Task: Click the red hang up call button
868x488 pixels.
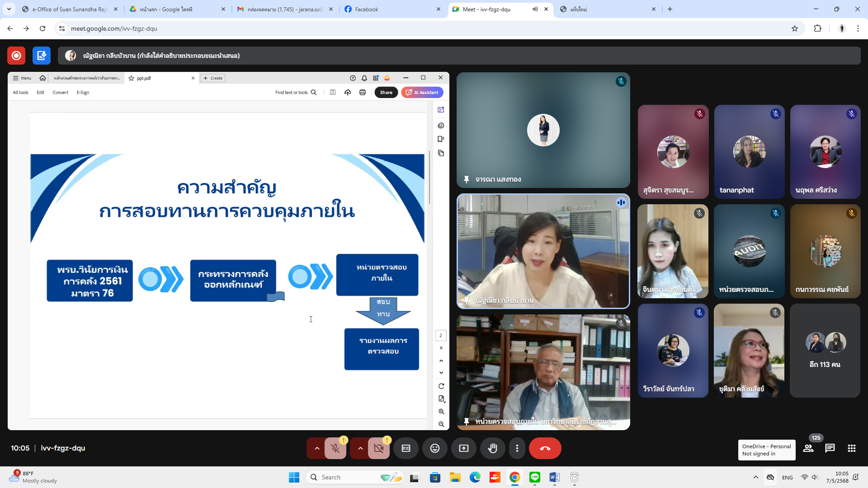Action: [545, 448]
